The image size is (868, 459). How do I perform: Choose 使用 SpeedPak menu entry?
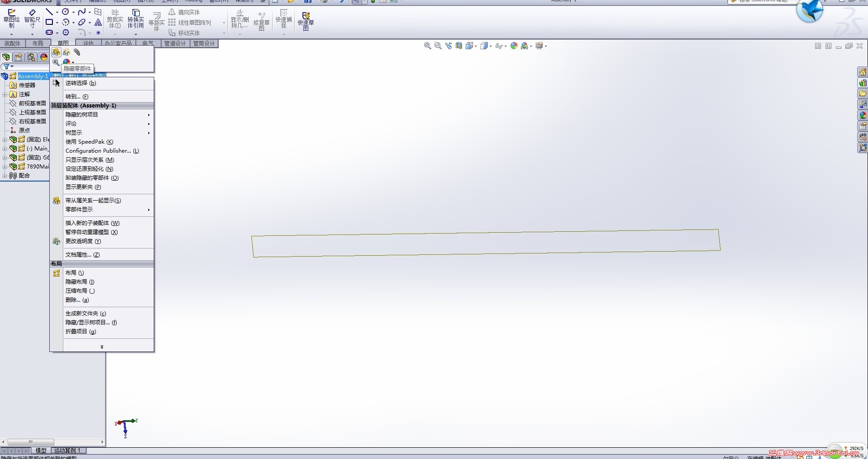(x=102, y=142)
